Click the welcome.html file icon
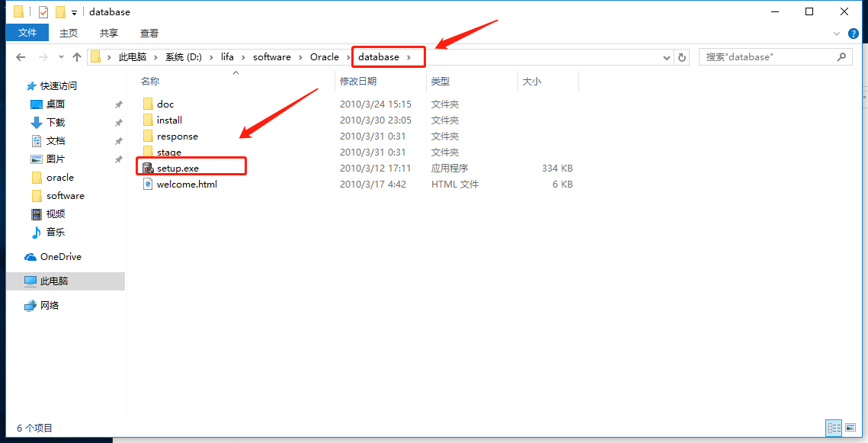The image size is (868, 443). [x=148, y=184]
